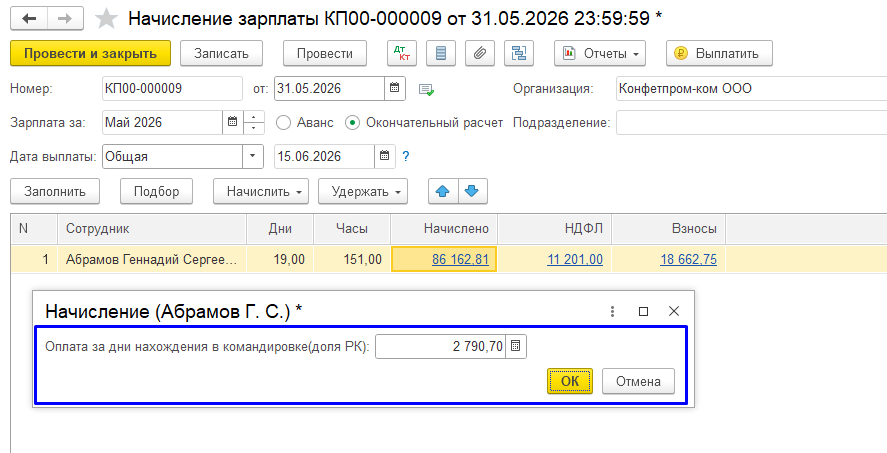This screenshot has height=453, width=887.
Task: Open calendar for the document date 31.05.2026
Action: coord(395,89)
